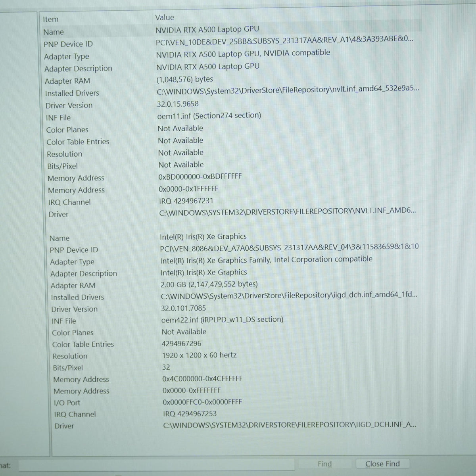Select the Driver Version 32.0.101.7085 row
Screen dimensions: 476x476
236,309
